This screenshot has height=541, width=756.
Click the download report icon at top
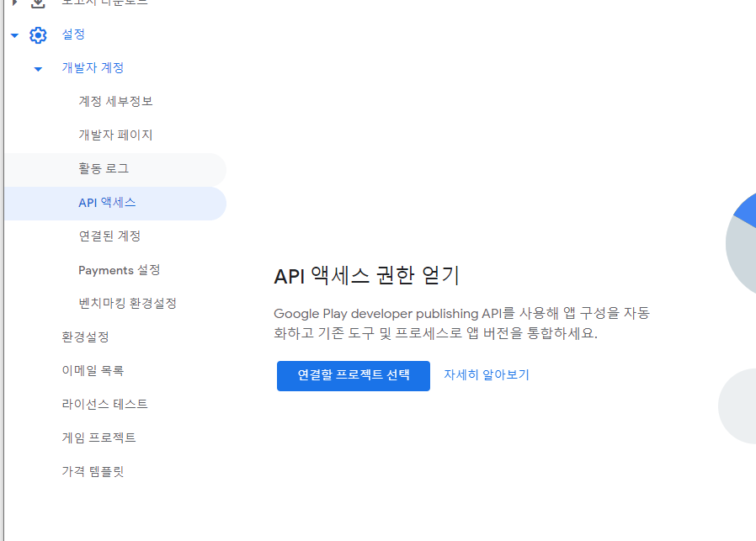(38, 3)
